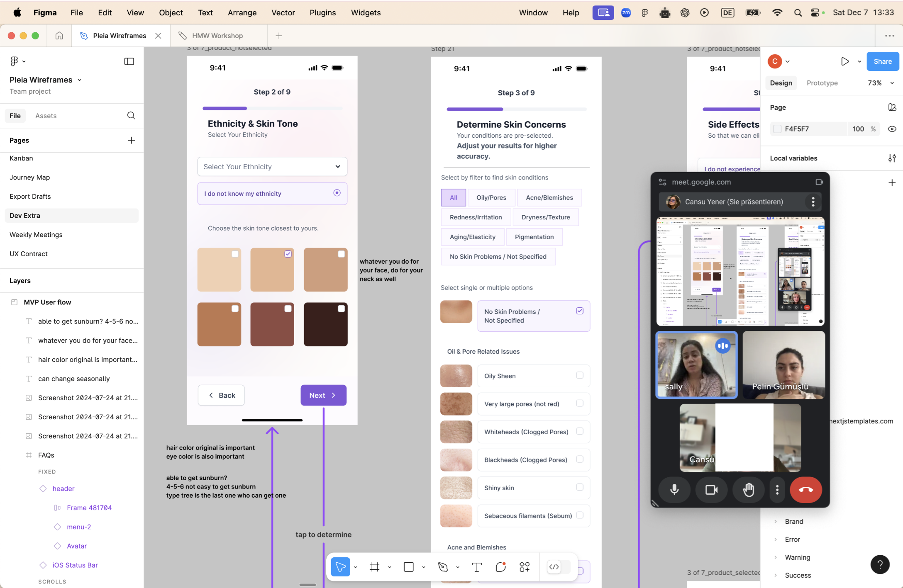Click the blue Share button
This screenshot has width=903, height=588.
[882, 61]
